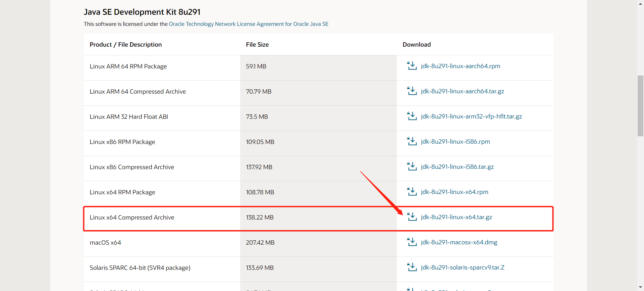Download jdk-8u291-linux-aarch64.tar.gz file link

coord(463,91)
